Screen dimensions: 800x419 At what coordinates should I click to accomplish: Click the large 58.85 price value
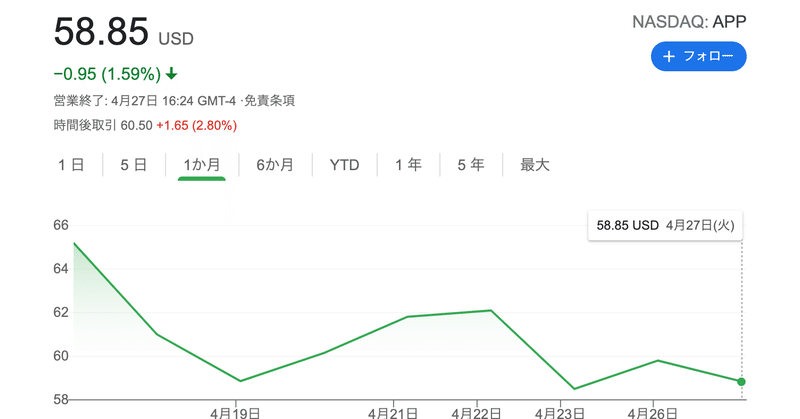pos(101,32)
